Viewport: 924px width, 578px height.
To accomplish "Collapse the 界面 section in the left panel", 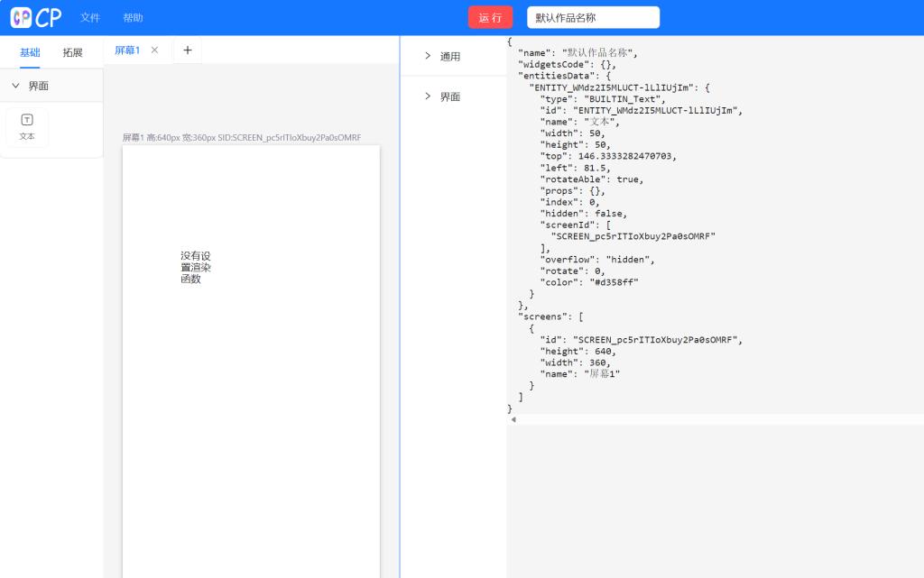I will click(x=16, y=86).
